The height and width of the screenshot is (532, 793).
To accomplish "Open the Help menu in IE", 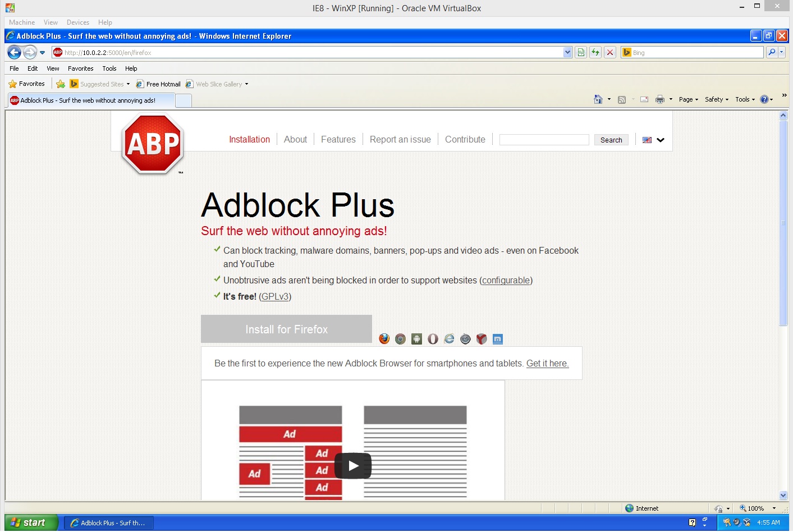I will [x=131, y=68].
